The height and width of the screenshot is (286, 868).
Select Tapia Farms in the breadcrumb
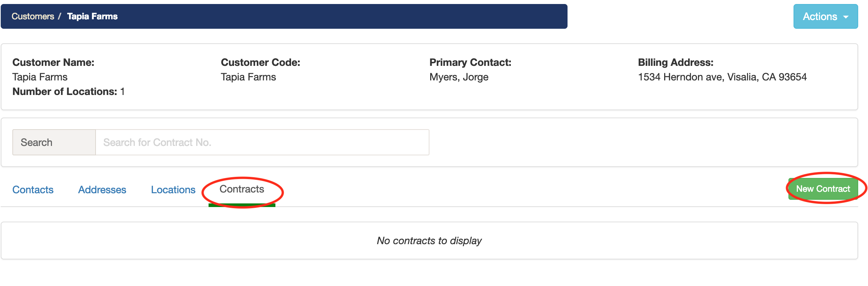(x=92, y=16)
